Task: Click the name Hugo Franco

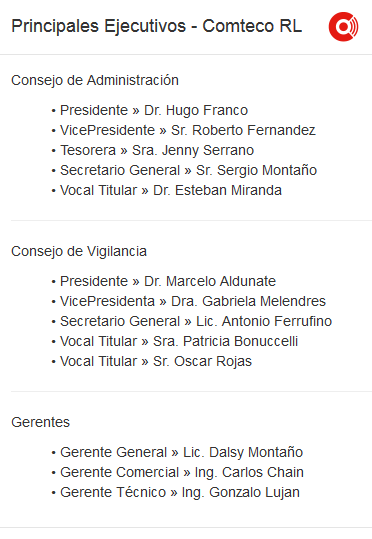Action: pos(207,110)
